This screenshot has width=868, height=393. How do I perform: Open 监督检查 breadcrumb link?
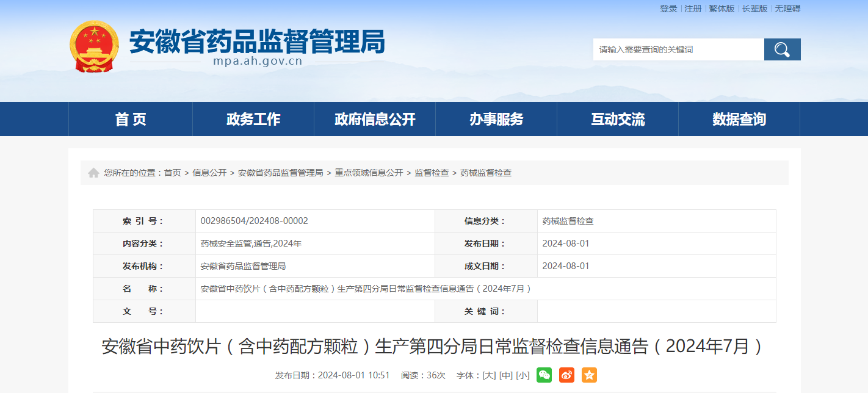(432, 173)
